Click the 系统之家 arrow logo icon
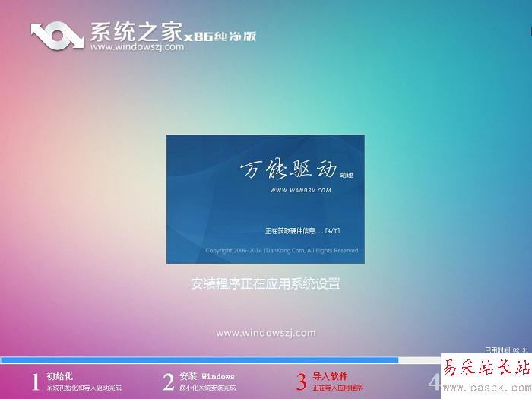The width and height of the screenshot is (532, 399). (x=57, y=36)
